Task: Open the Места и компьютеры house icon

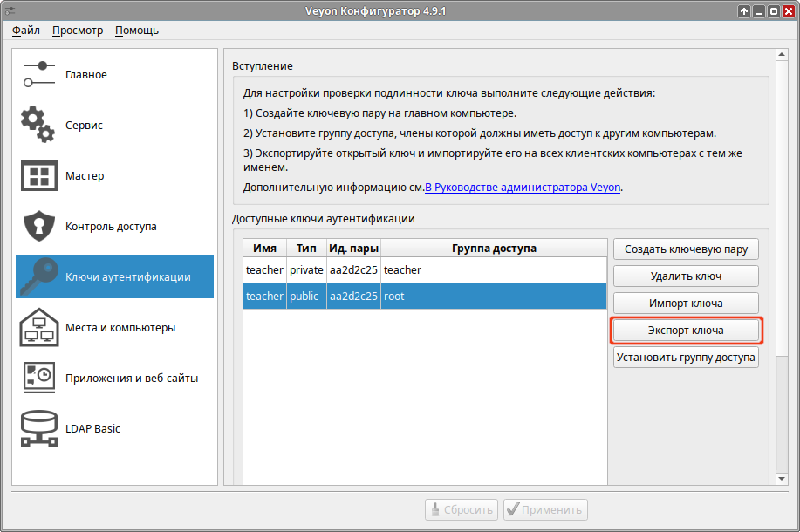Action: click(x=38, y=327)
